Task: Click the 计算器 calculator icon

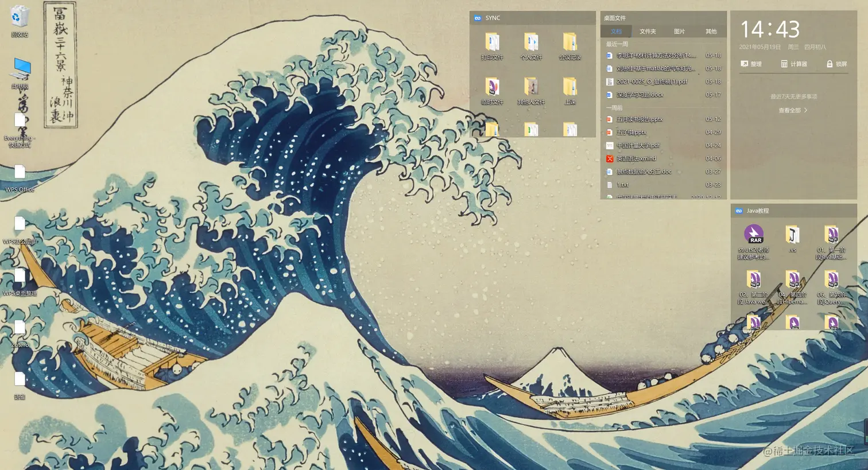Action: tap(784, 64)
